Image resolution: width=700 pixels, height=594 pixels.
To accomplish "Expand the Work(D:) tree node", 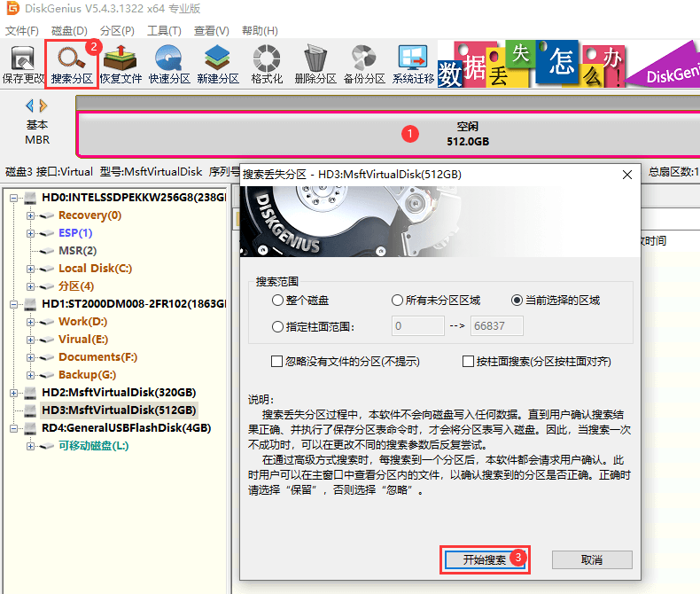I will (30, 322).
